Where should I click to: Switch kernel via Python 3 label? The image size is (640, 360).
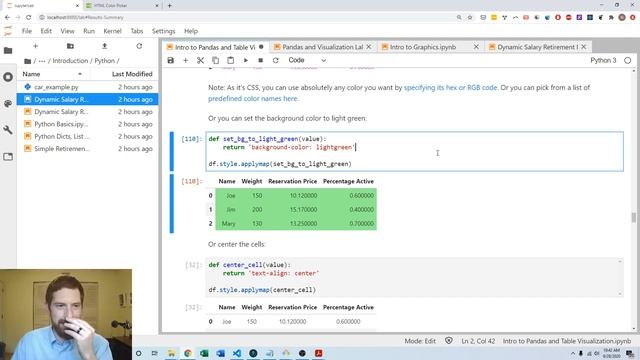click(x=603, y=60)
